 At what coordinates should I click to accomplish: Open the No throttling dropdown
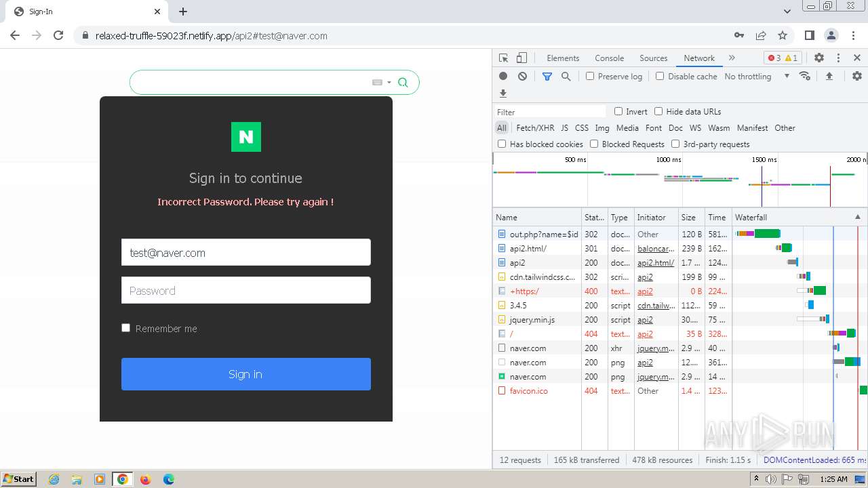(x=757, y=77)
